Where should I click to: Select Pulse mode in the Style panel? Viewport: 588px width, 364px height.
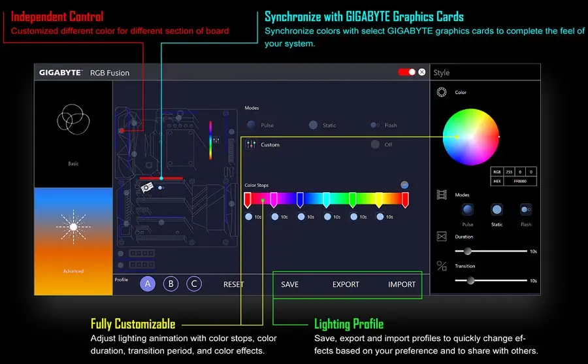pyautogui.click(x=468, y=209)
